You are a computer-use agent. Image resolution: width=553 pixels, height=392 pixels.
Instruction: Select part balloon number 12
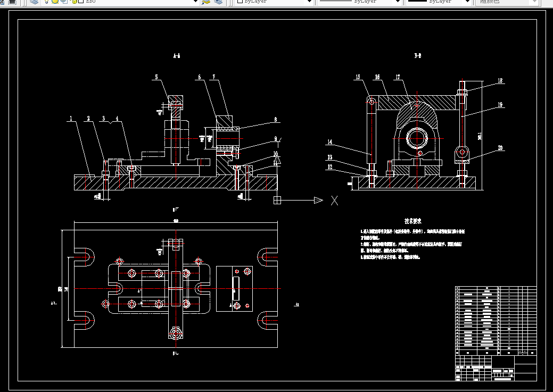pos(330,166)
